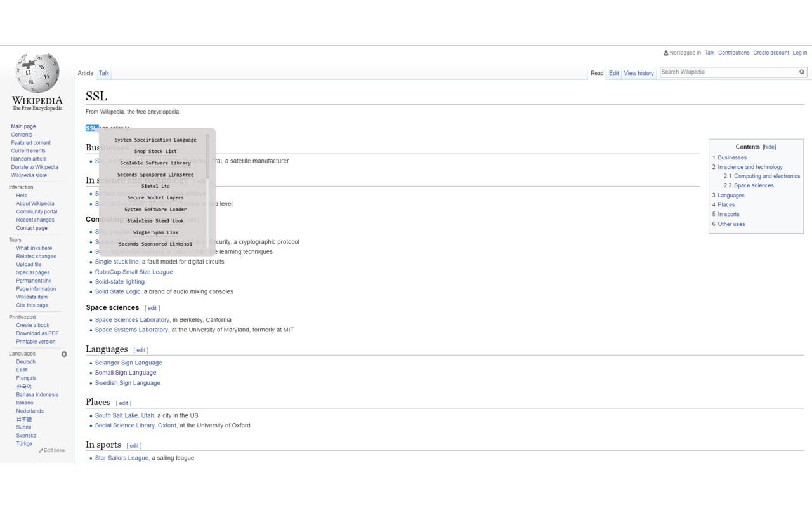The image size is (812, 508).
Task: Jump to Languages section in Contents
Action: [x=731, y=196]
